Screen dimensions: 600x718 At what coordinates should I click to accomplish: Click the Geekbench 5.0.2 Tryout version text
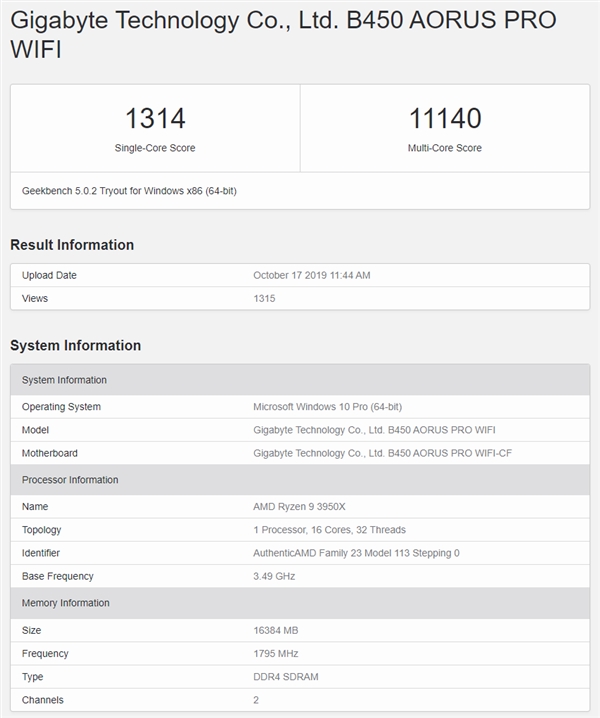[x=129, y=190]
